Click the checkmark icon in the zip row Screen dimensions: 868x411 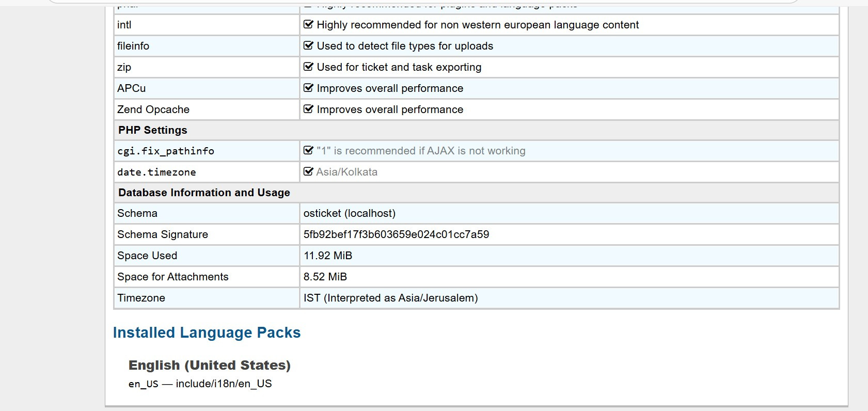[308, 67]
